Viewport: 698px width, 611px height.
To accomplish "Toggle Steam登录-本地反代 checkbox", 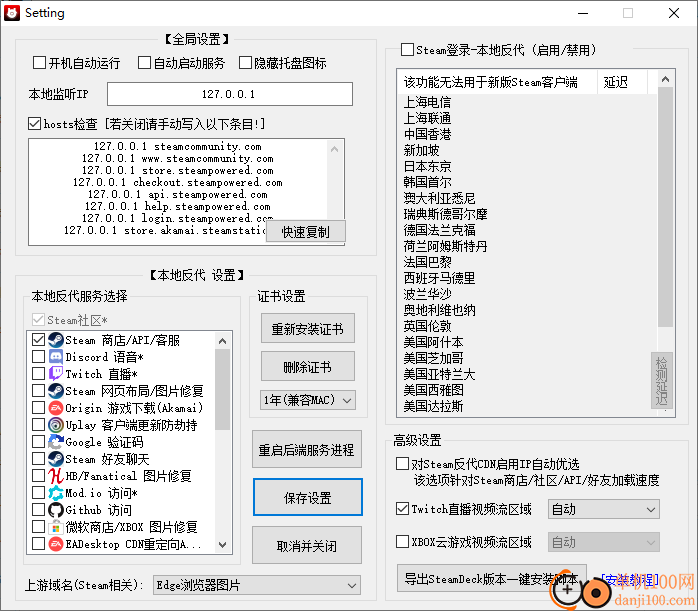I will (x=407, y=49).
